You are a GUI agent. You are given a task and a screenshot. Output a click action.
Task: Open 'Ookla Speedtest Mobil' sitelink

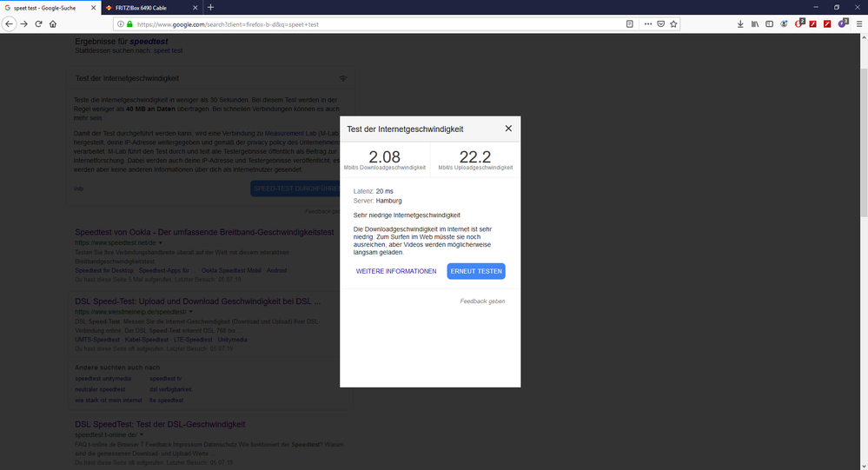231,271
